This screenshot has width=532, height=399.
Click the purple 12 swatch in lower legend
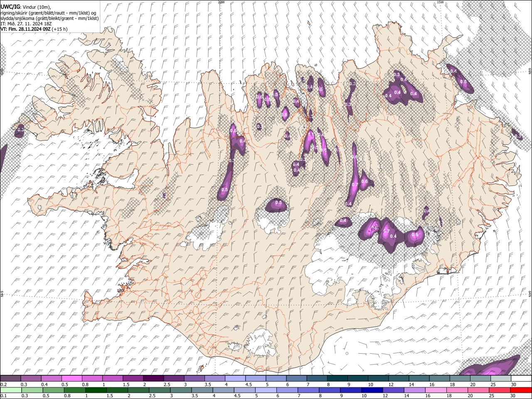pyautogui.click(x=393, y=390)
